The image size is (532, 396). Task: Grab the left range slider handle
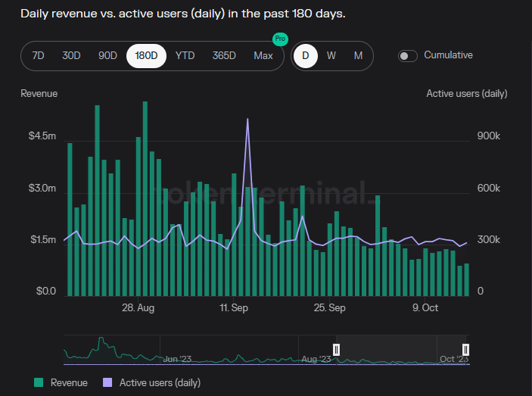pos(337,349)
